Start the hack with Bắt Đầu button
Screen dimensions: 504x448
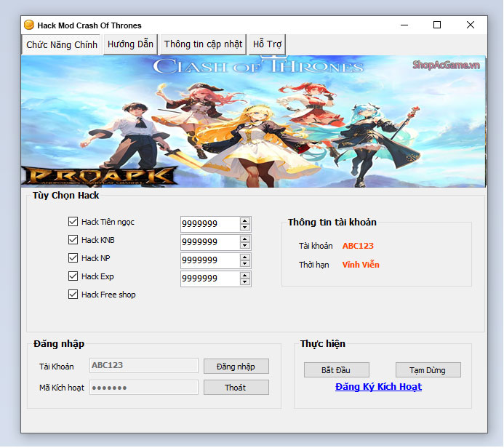(337, 370)
